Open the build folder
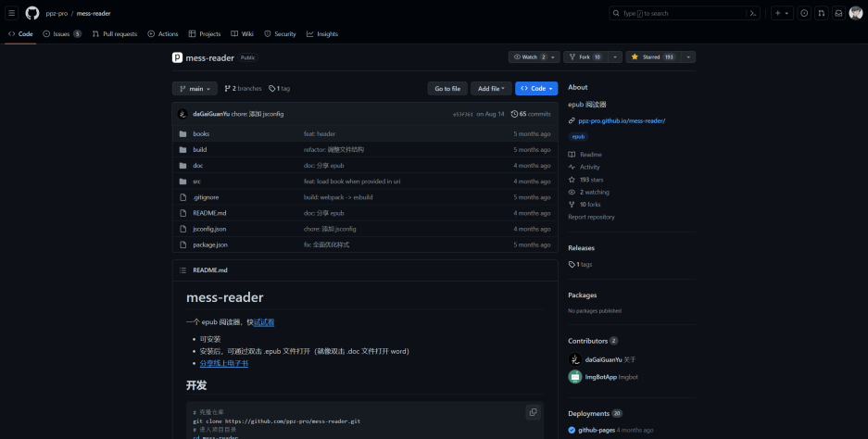Viewport: 868px width, 439px height. point(200,149)
